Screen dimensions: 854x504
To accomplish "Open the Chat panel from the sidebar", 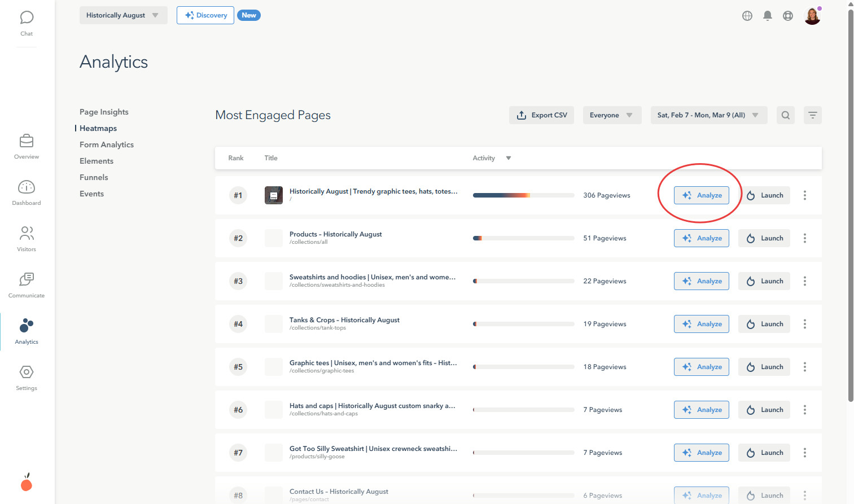I will [26, 17].
